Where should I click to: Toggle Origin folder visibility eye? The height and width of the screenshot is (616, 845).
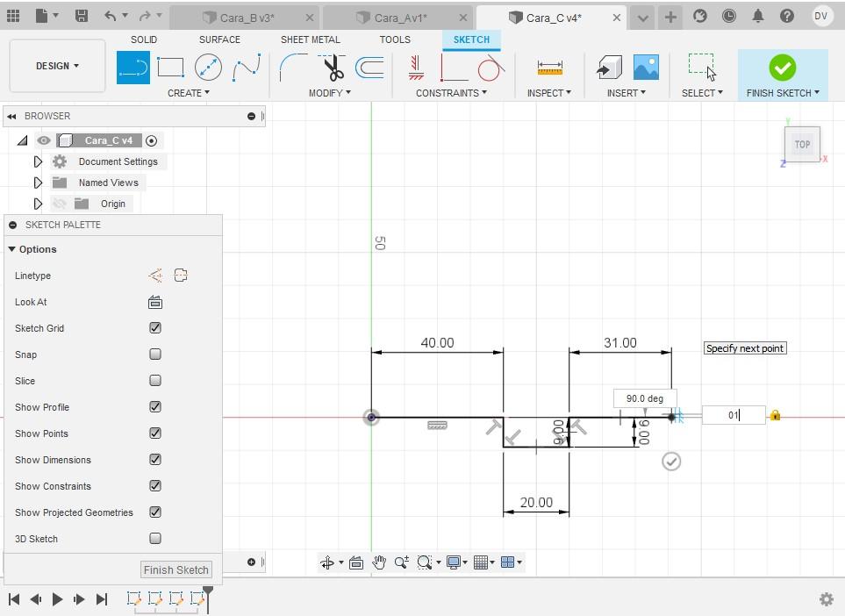[x=60, y=204]
